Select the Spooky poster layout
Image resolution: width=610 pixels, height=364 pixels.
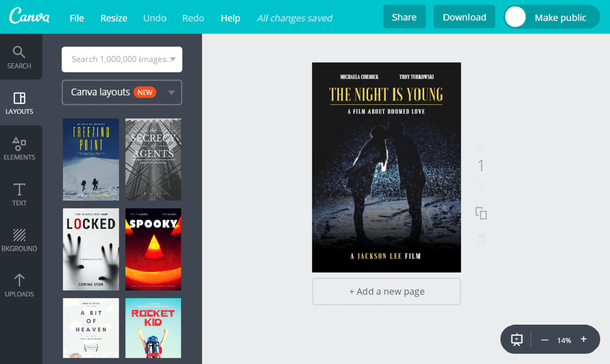click(153, 249)
